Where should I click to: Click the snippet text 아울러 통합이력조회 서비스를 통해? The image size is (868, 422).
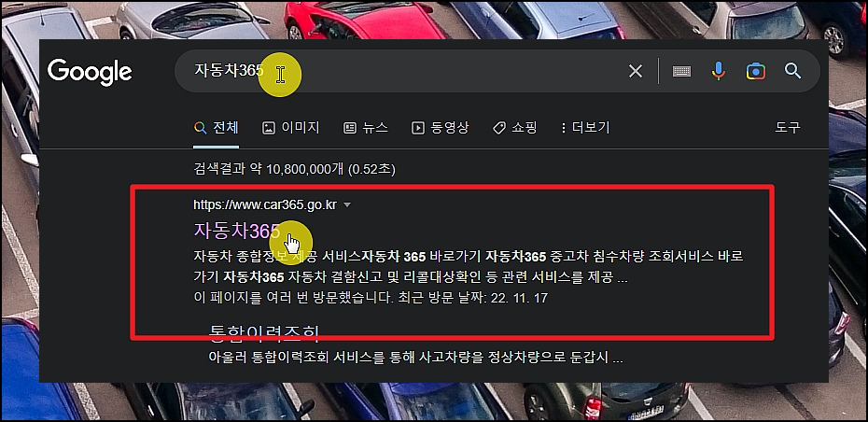click(415, 358)
